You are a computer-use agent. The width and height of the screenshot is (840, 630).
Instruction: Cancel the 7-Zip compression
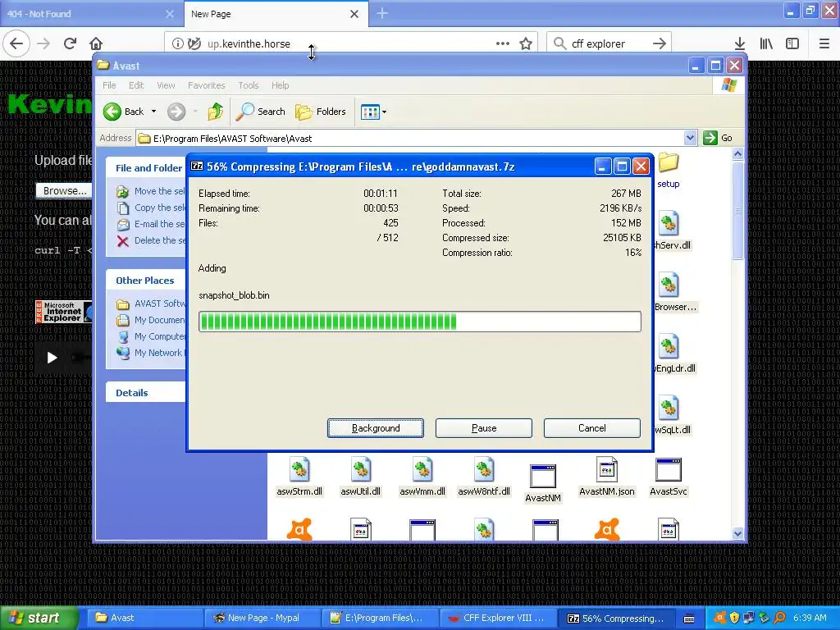pyautogui.click(x=592, y=428)
